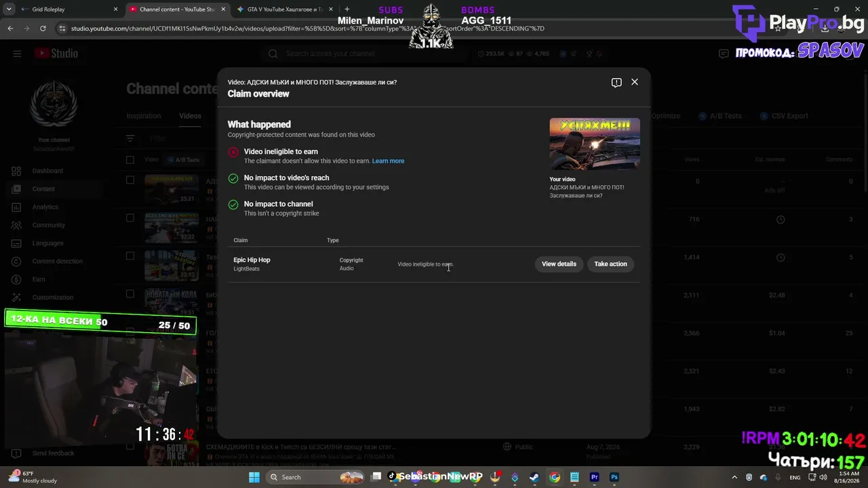Image resolution: width=868 pixels, height=488 pixels.
Task: Open the Languages sidebar icon
Action: pyautogui.click(x=17, y=243)
